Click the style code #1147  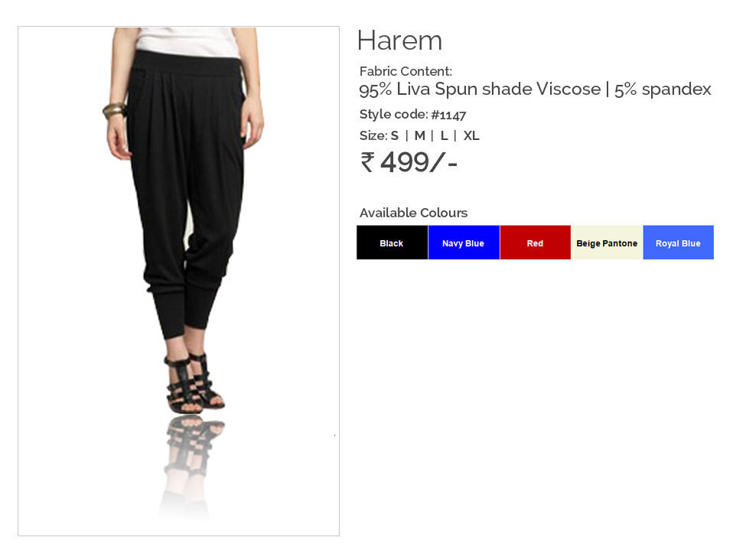[448, 115]
